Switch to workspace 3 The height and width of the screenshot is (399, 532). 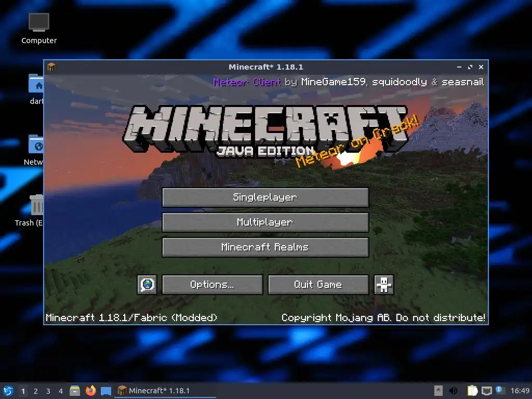click(x=48, y=391)
